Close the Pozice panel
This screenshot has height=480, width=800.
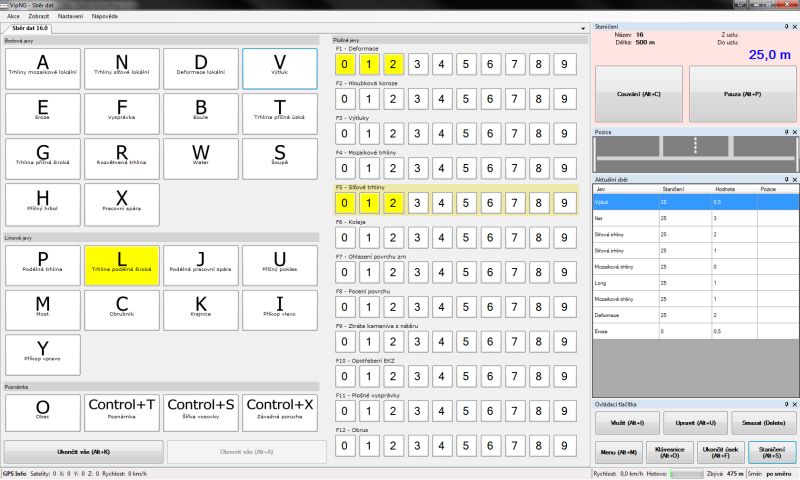pyautogui.click(x=793, y=131)
